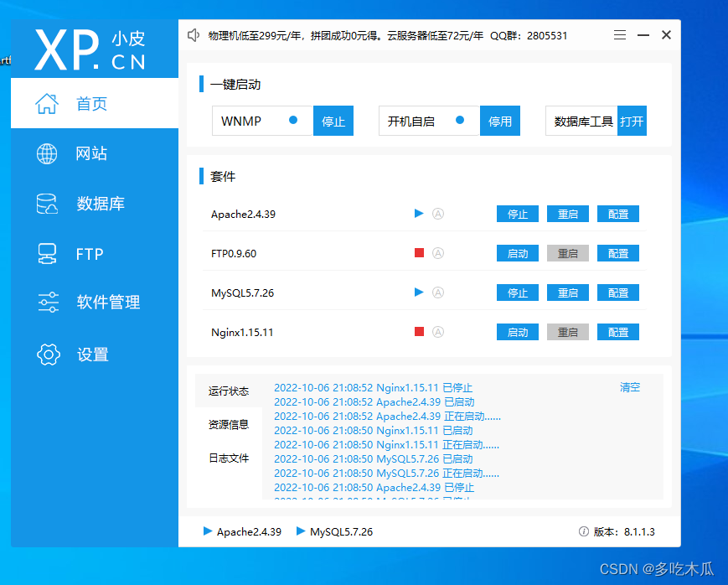Click MySQL5.7.26 running status arrow
The image size is (728, 585).
click(x=419, y=292)
